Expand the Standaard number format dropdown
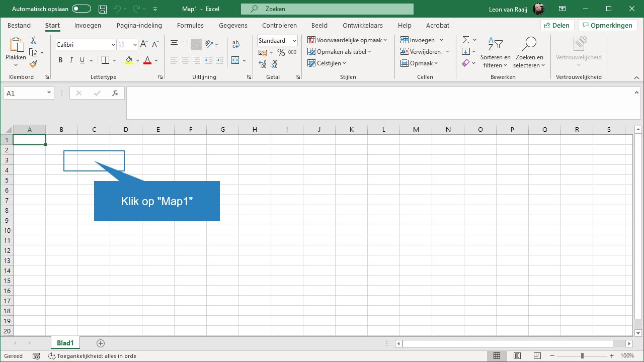Image resolution: width=644 pixels, height=362 pixels. pyautogui.click(x=294, y=40)
